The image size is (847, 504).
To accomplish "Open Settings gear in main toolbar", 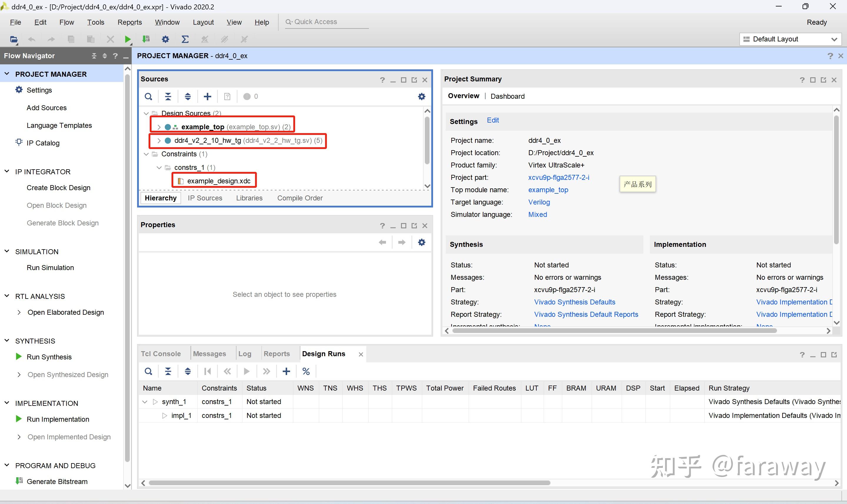I will [166, 39].
